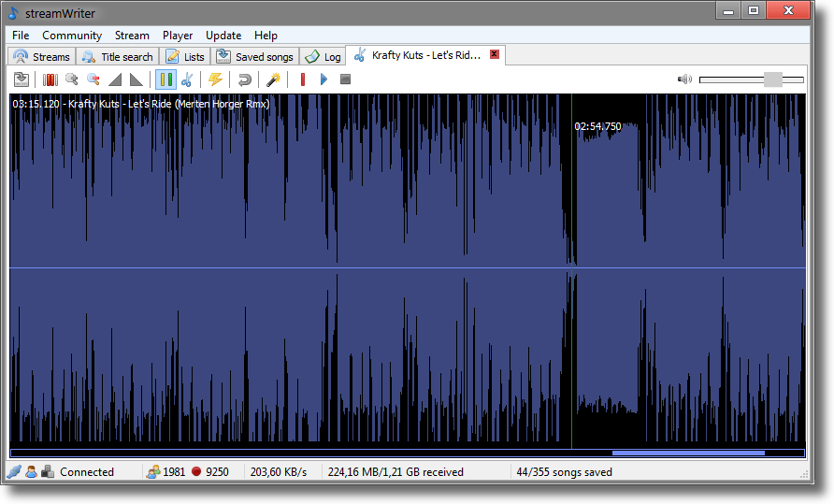Apply fade-in with the rising triangle icon
Viewport: 834px width, 504px height.
115,79
